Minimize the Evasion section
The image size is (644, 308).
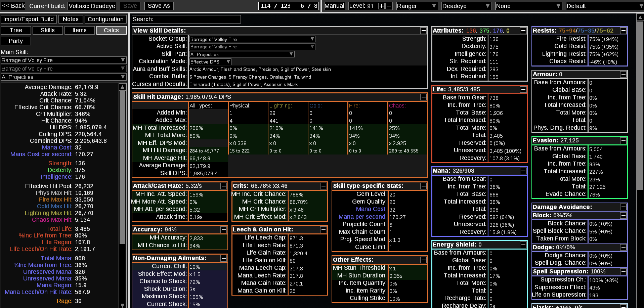click(x=624, y=141)
